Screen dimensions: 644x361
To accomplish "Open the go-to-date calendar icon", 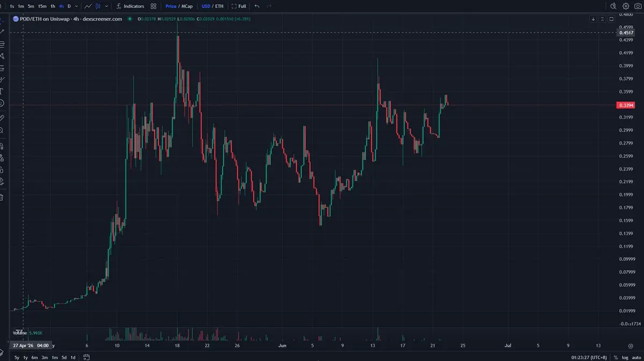I will (86, 357).
